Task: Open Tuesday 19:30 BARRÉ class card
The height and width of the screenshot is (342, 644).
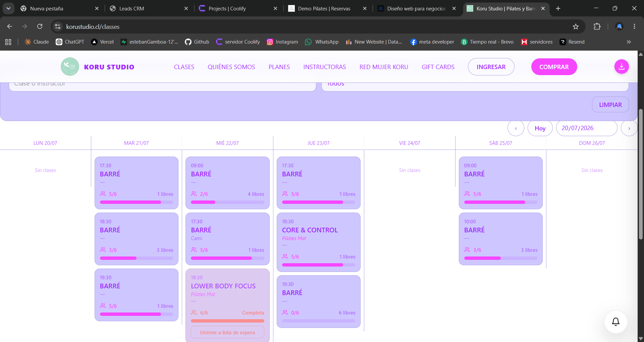Action: (137, 295)
